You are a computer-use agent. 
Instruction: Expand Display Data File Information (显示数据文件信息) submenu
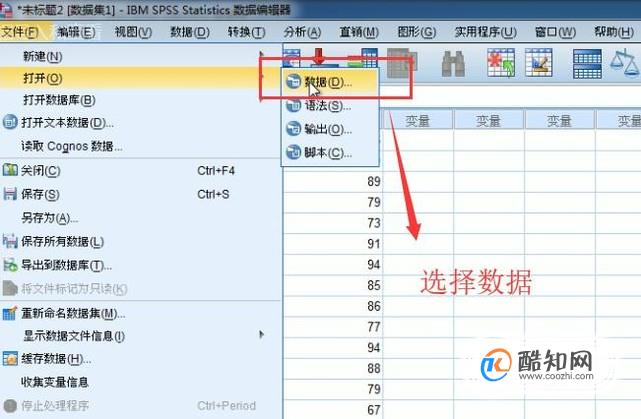click(141, 336)
